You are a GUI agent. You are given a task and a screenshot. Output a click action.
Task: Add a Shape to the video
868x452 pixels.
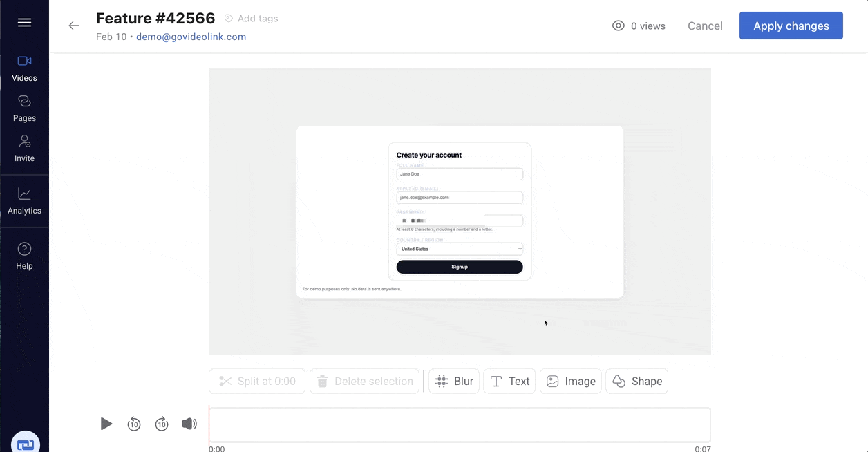pyautogui.click(x=636, y=381)
